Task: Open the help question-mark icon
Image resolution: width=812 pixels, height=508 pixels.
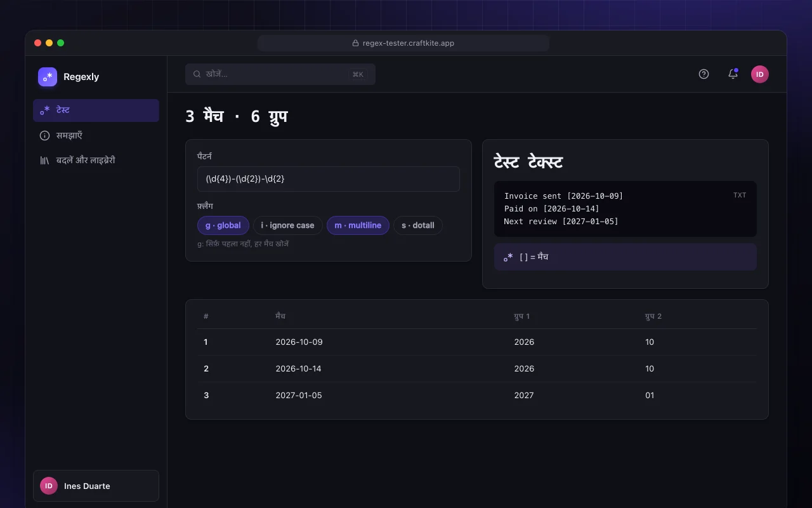Action: 704,74
